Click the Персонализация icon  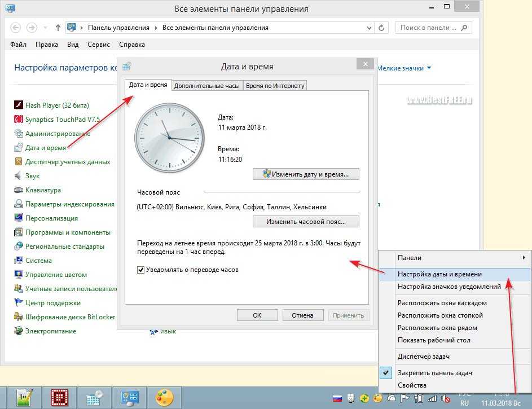coord(18,218)
